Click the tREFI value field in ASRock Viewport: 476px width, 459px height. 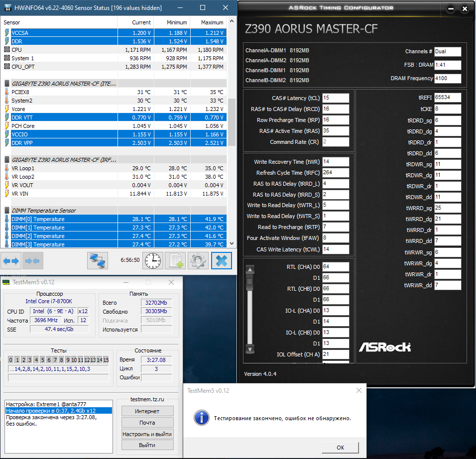(x=448, y=98)
